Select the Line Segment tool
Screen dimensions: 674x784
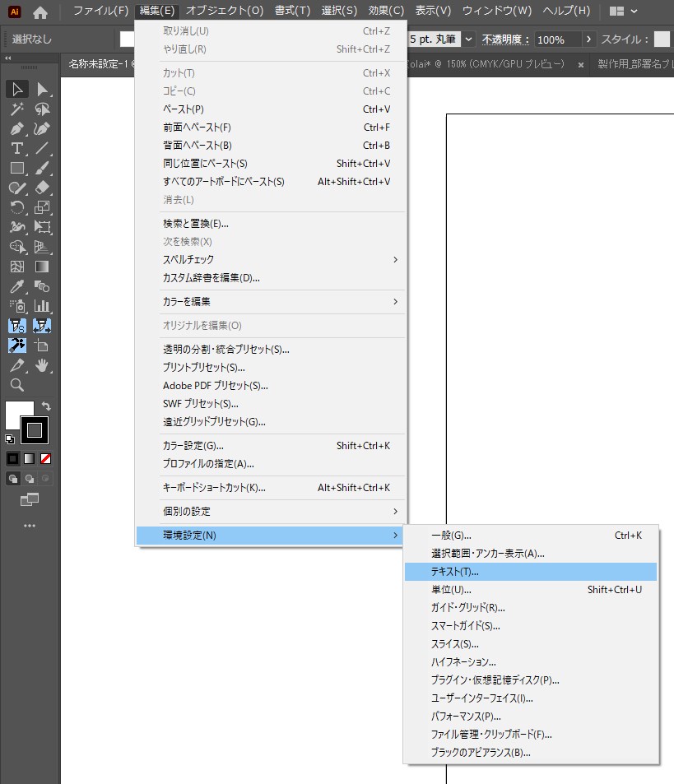coord(42,149)
